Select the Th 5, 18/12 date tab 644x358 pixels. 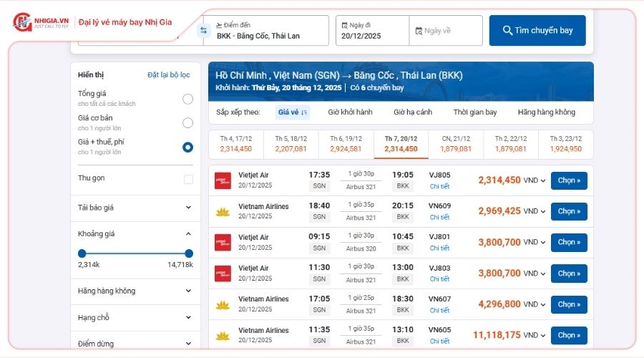pos(291,144)
